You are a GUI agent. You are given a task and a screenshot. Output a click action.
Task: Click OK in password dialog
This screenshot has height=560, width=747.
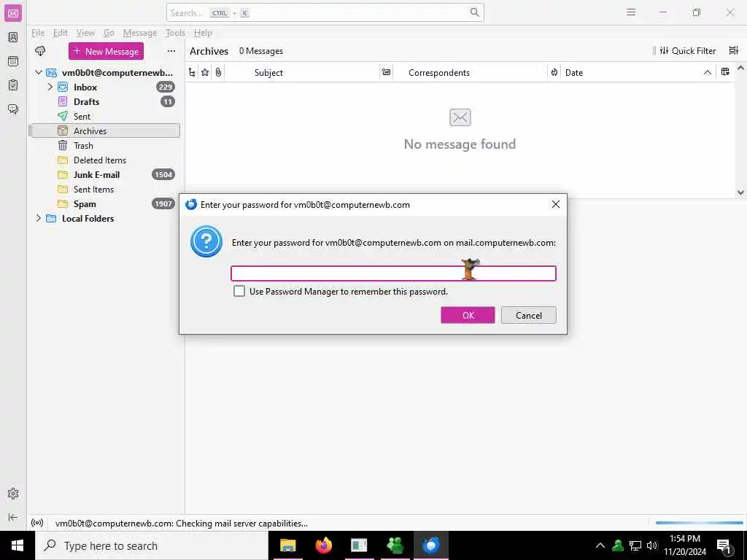pos(468,315)
